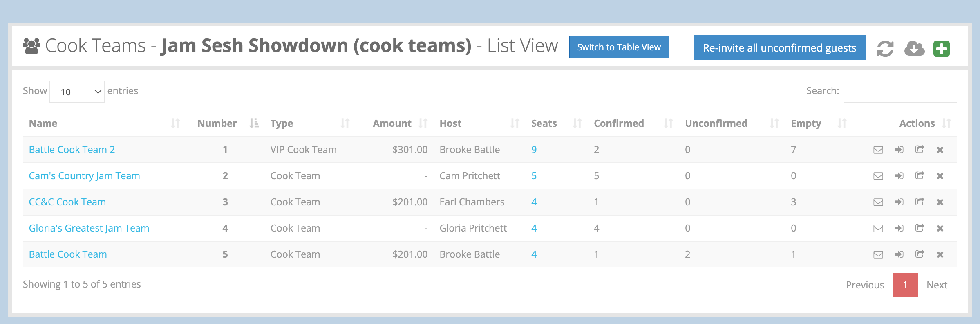Screen dimensions: 980x324
Task: Click the refresh icon in the header
Action: (885, 49)
